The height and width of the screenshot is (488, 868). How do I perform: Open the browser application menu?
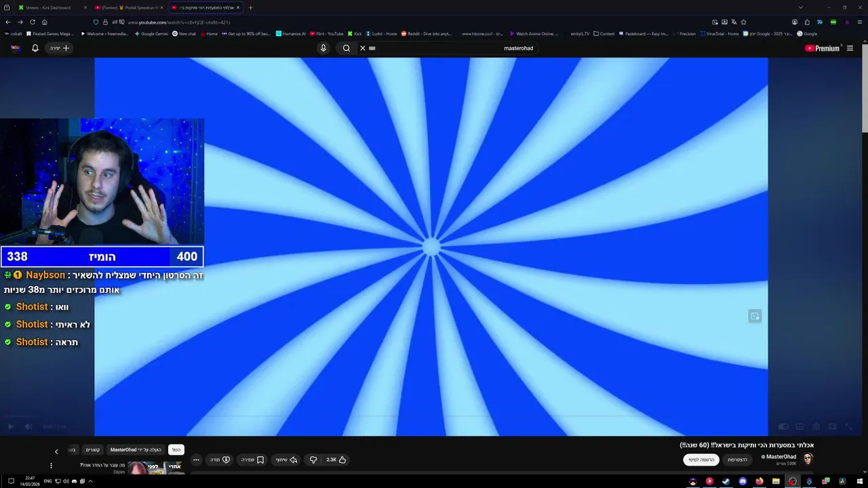point(860,22)
